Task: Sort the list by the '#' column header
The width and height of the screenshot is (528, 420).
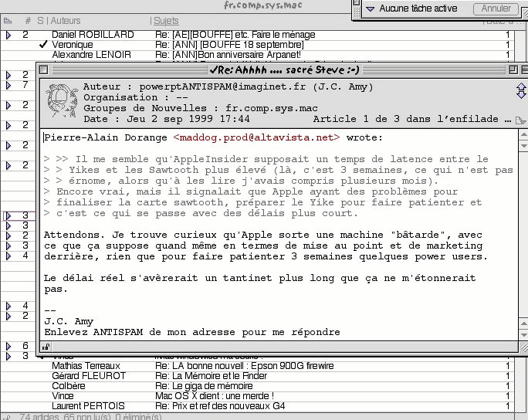Action: [28, 21]
